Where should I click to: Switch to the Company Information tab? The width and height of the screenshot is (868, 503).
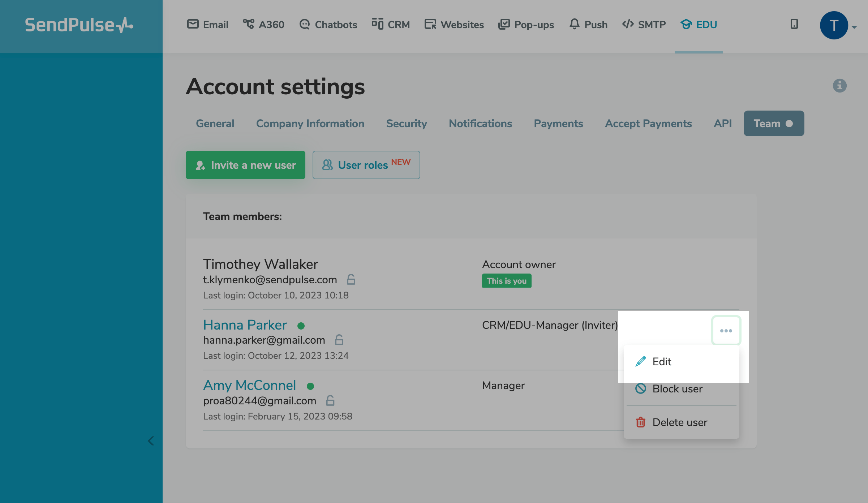pyautogui.click(x=310, y=124)
